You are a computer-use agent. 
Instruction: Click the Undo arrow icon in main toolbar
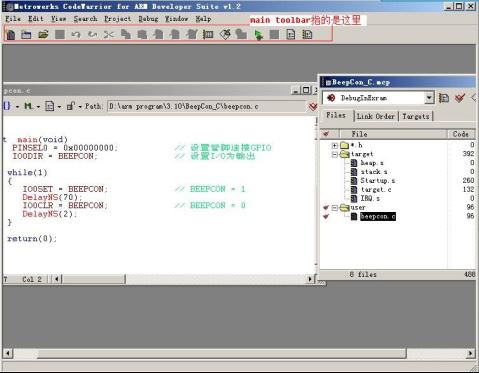coord(76,34)
